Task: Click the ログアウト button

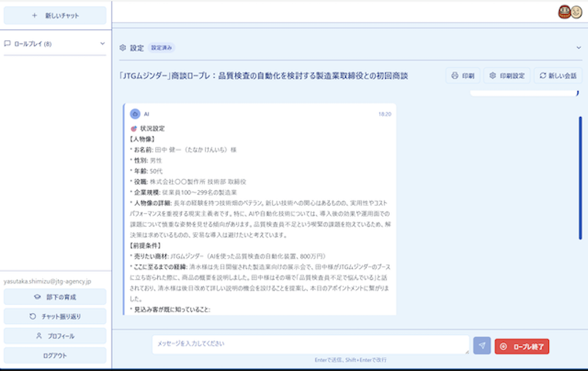Action: click(55, 356)
